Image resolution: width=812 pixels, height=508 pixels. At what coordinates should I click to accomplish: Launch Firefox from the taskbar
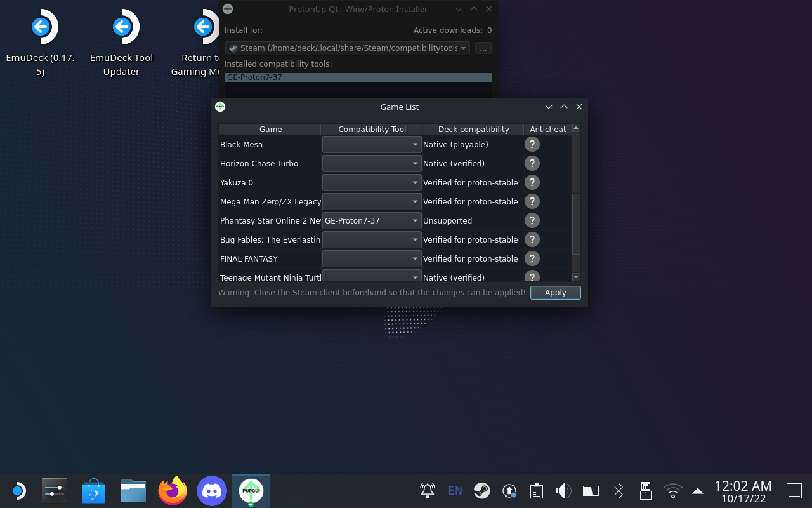click(x=173, y=491)
